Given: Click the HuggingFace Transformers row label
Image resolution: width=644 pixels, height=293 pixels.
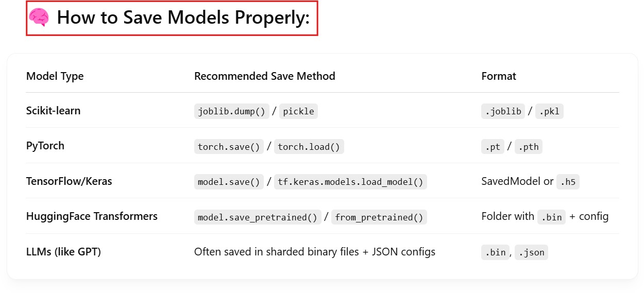Looking at the screenshot, I should (x=92, y=216).
